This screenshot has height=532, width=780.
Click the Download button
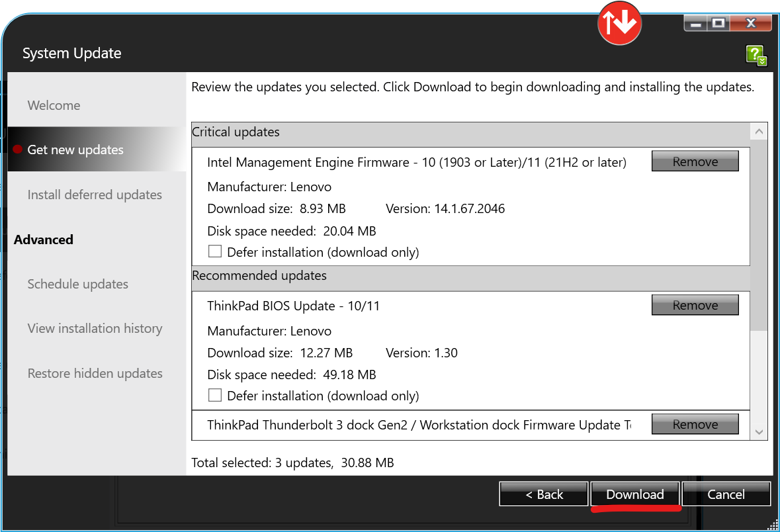click(634, 494)
